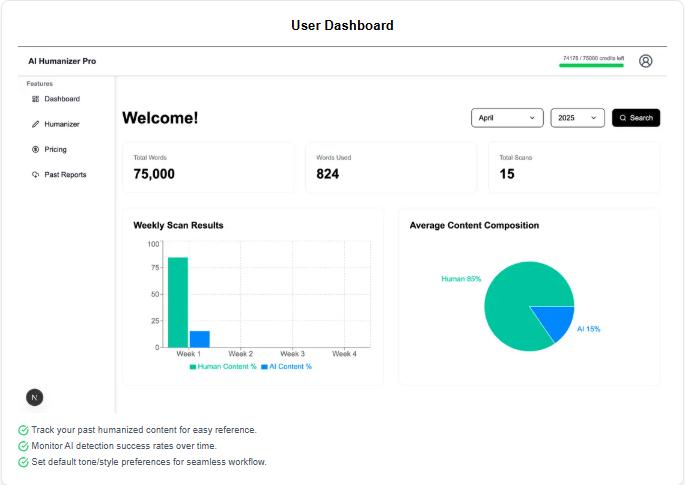Open the April month dropdown
This screenshot has width=685, height=485.
tap(507, 118)
